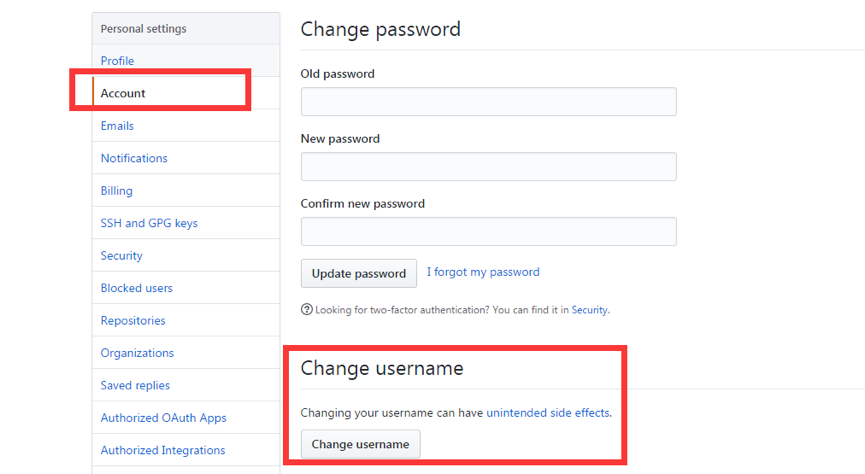This screenshot has width=865, height=474.
Task: Open Authorized Integrations
Action: tap(163, 450)
